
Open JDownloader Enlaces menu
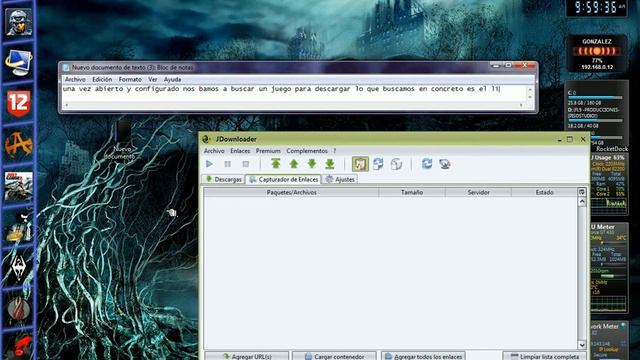(x=240, y=151)
